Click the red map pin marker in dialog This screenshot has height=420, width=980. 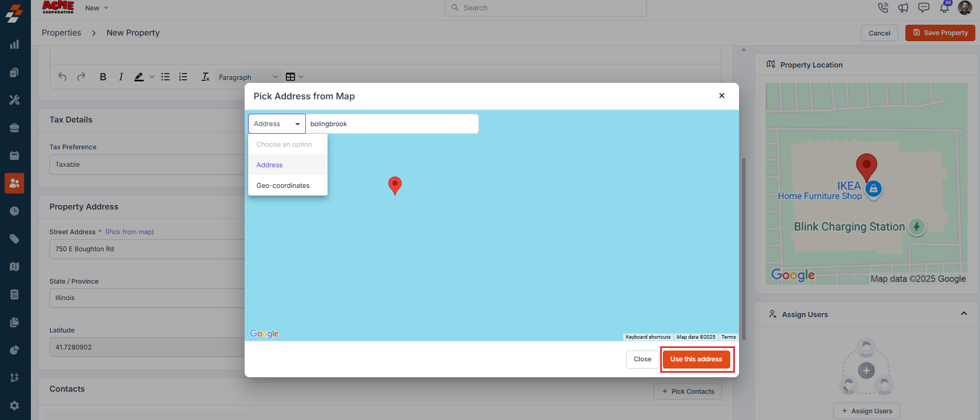395,185
